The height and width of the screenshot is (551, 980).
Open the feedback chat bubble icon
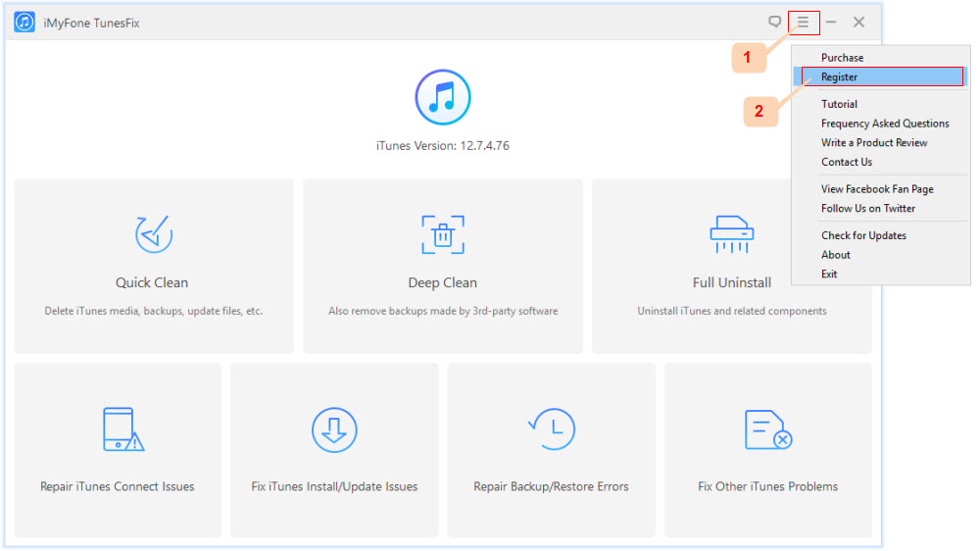point(774,22)
